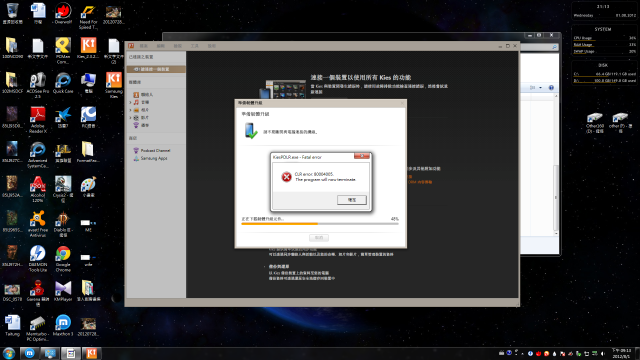The image size is (640, 360).
Task: Open the Diablo III desktop shortcut
Action: (x=63, y=224)
